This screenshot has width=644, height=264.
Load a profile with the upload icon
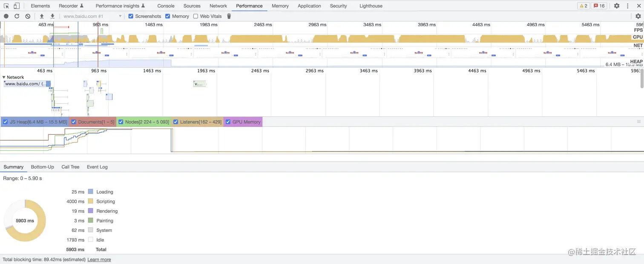point(42,16)
